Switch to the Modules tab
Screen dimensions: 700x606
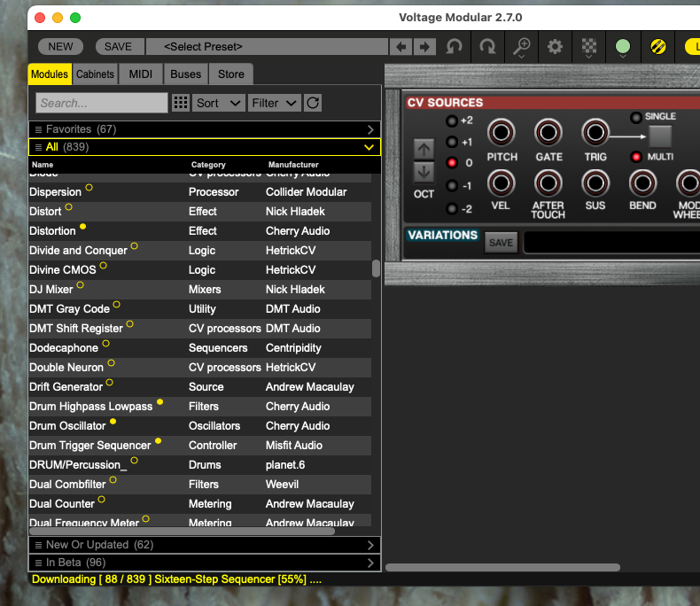50,74
